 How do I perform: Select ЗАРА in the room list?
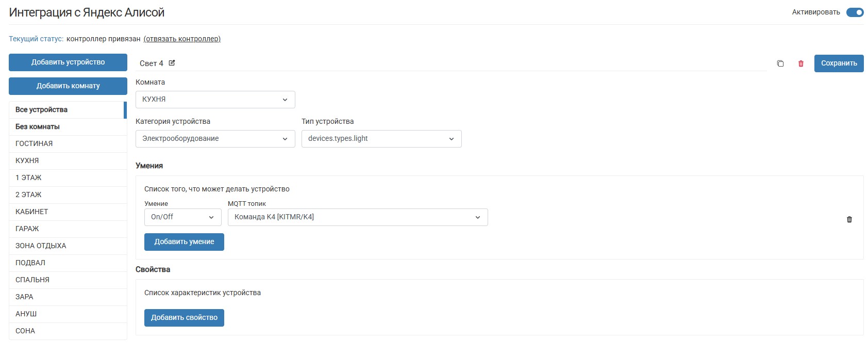68,297
